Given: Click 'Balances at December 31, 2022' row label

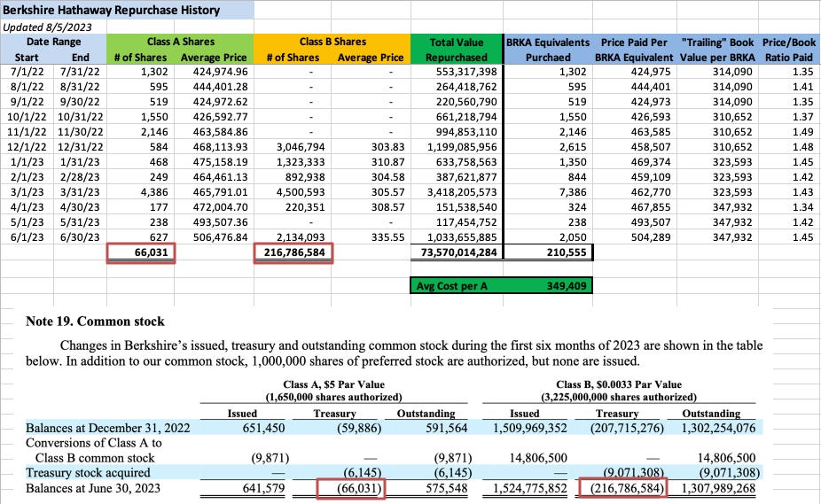Looking at the screenshot, I should pyautogui.click(x=108, y=428).
